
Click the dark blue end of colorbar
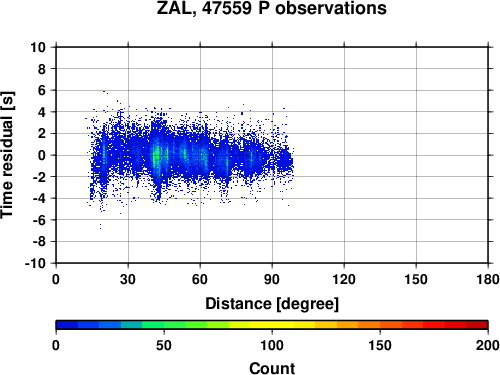[x=67, y=325]
